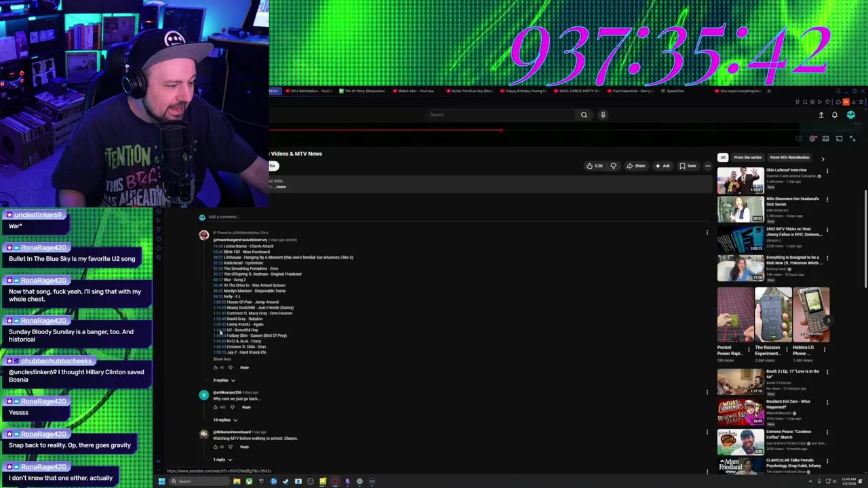Open @antikoerper256 commenter avatar
Image resolution: width=868 pixels, height=488 pixels.
[203, 395]
